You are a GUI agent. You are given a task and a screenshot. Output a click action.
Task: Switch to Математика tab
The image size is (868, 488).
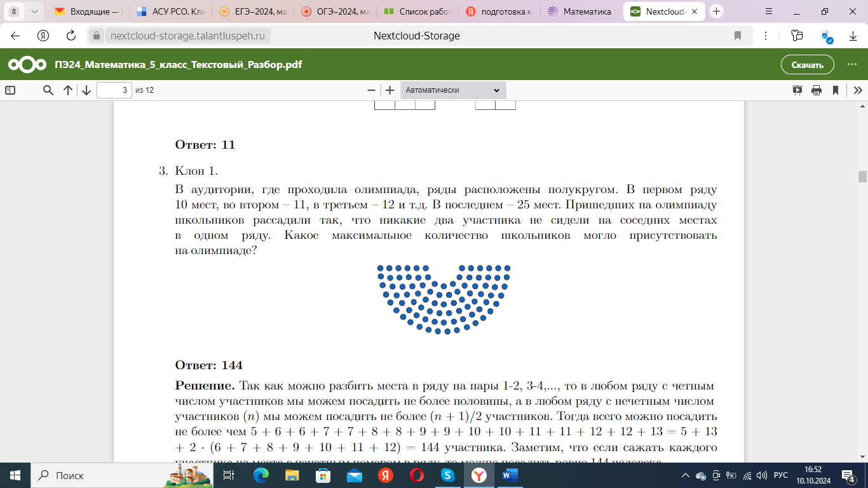pyautogui.click(x=581, y=11)
